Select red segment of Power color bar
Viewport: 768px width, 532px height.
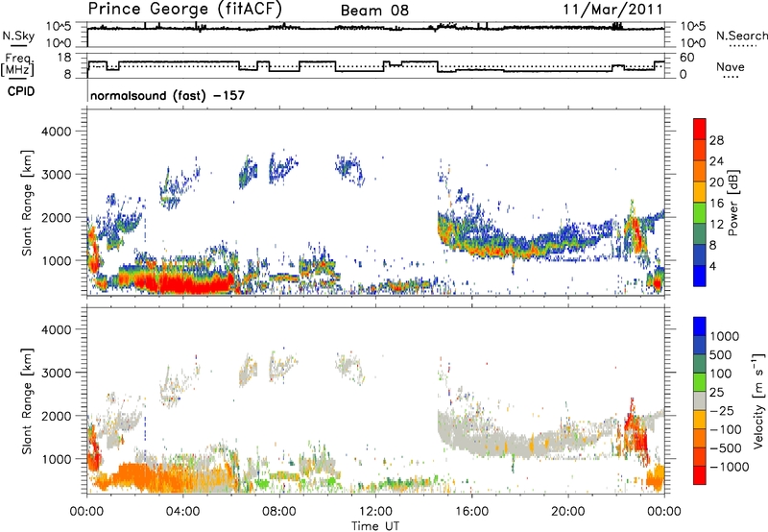coord(700,130)
